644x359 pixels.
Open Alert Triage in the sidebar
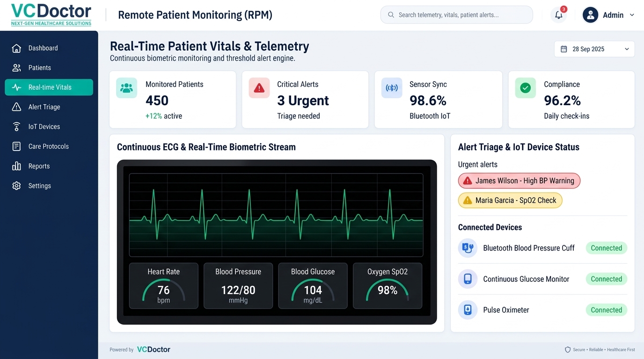coord(49,107)
